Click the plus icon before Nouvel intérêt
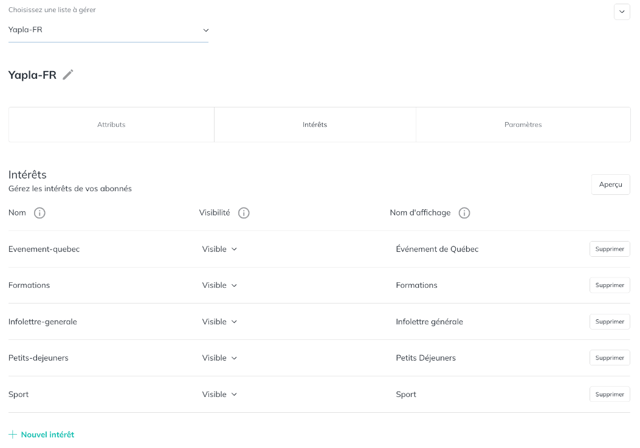 [13, 435]
